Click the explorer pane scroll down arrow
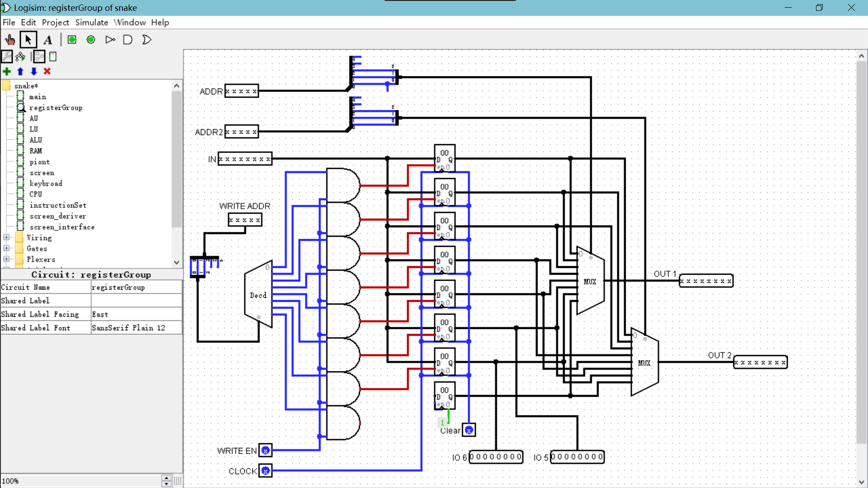Screen dimensions: 868x488 click(x=177, y=262)
